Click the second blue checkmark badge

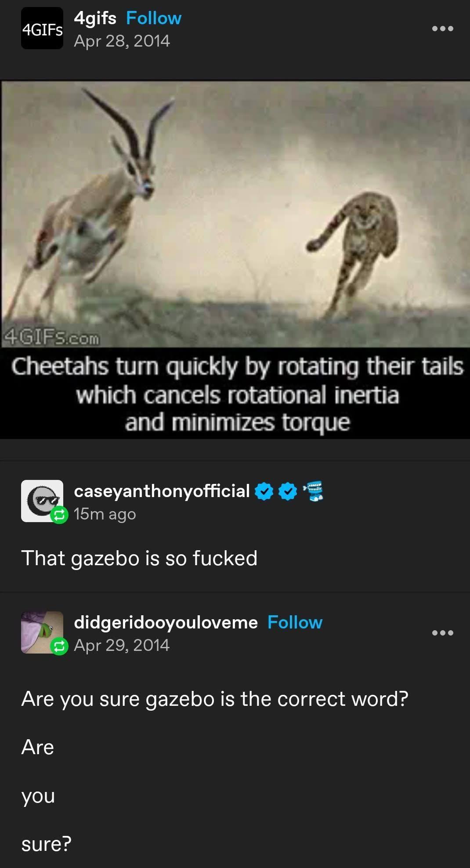click(x=288, y=491)
